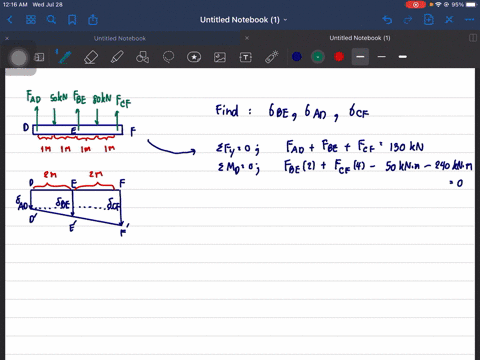Undo the last stroke

coord(387,20)
